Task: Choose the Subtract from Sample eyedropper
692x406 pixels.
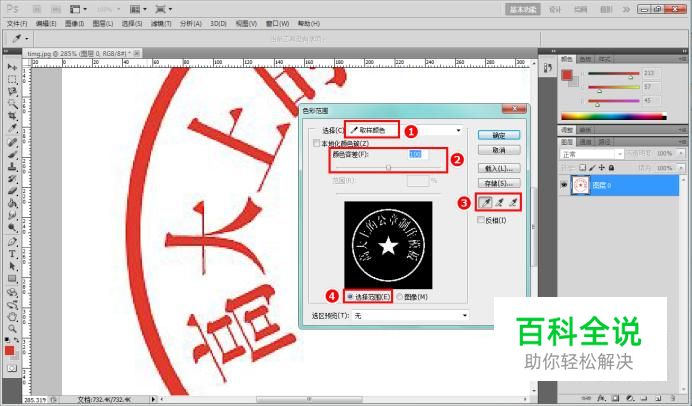Action: coord(513,203)
